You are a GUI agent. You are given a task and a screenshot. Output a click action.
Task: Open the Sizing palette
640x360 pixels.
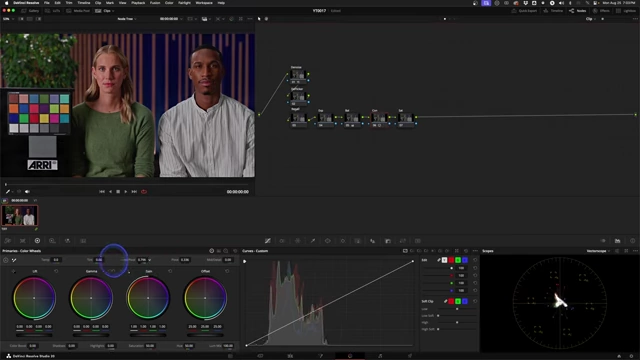tap(403, 241)
